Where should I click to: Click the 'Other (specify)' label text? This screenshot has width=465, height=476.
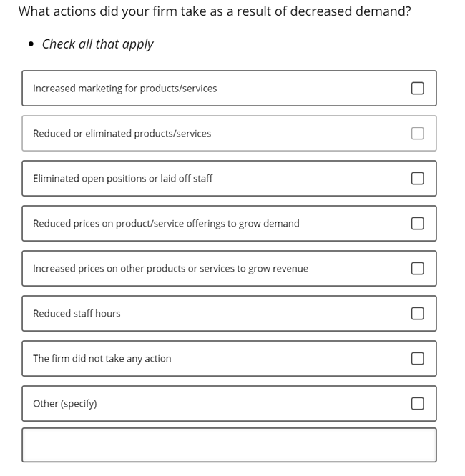[x=64, y=404]
